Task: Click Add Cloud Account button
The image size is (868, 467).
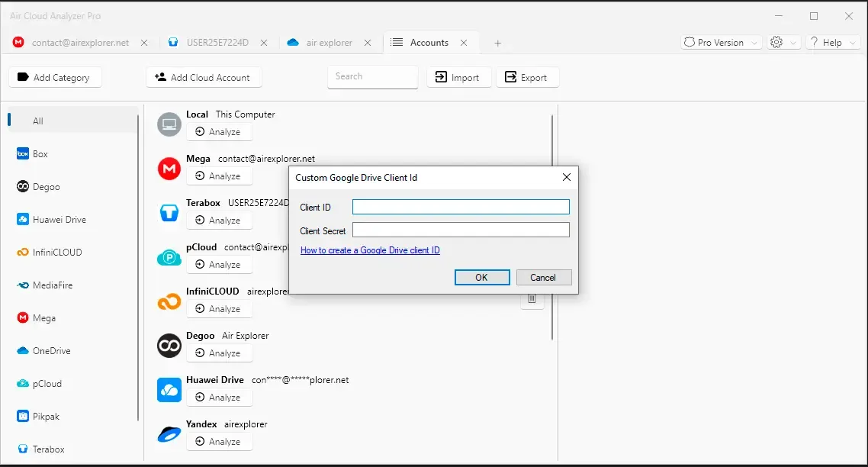Action: pos(204,78)
